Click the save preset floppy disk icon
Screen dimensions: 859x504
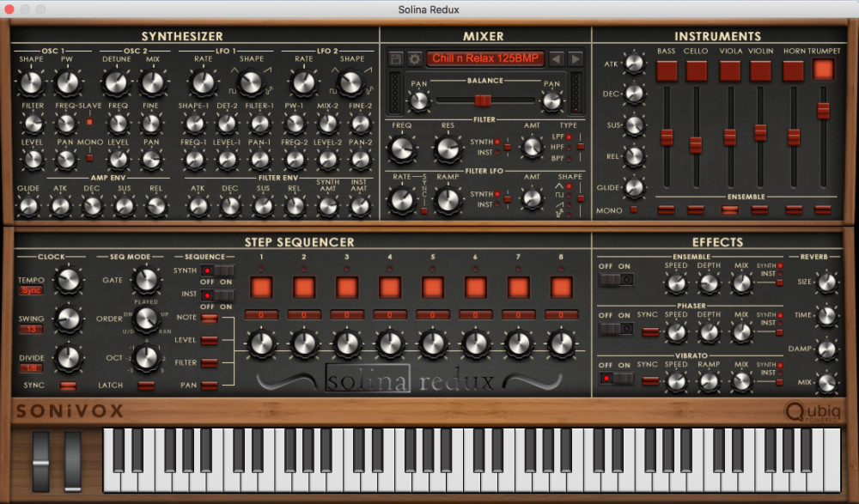pos(396,58)
